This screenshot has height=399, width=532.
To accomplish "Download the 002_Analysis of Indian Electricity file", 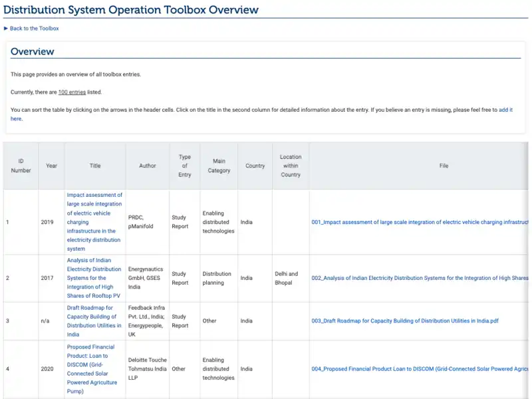I will (420, 278).
